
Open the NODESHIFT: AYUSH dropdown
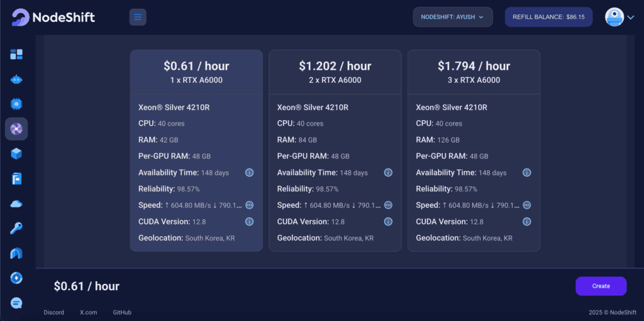tap(453, 17)
